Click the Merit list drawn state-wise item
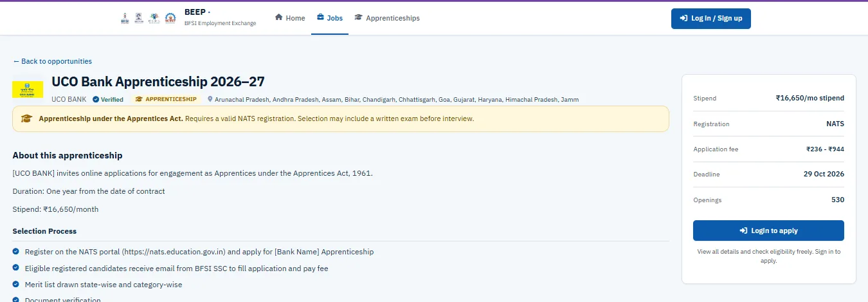Viewport: 868px width, 302px height. (104, 284)
